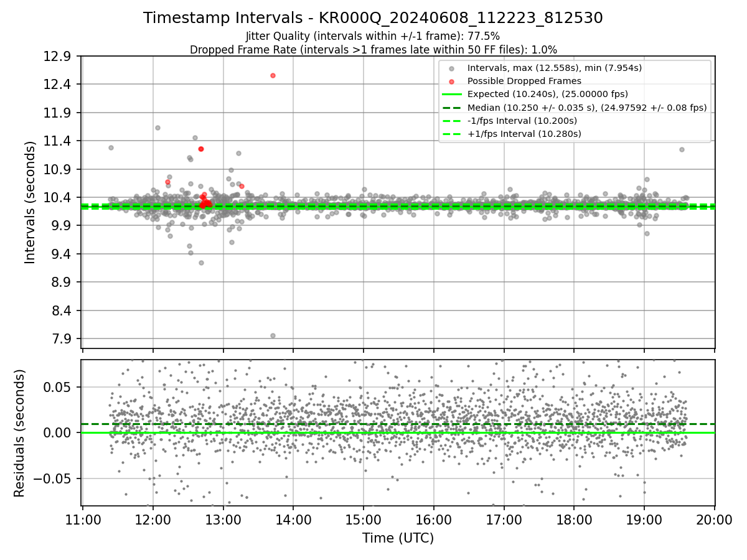Click legend entry '-1/fps Interval (10.200s)'
Viewport: 747px width, 560px height.
coord(522,121)
